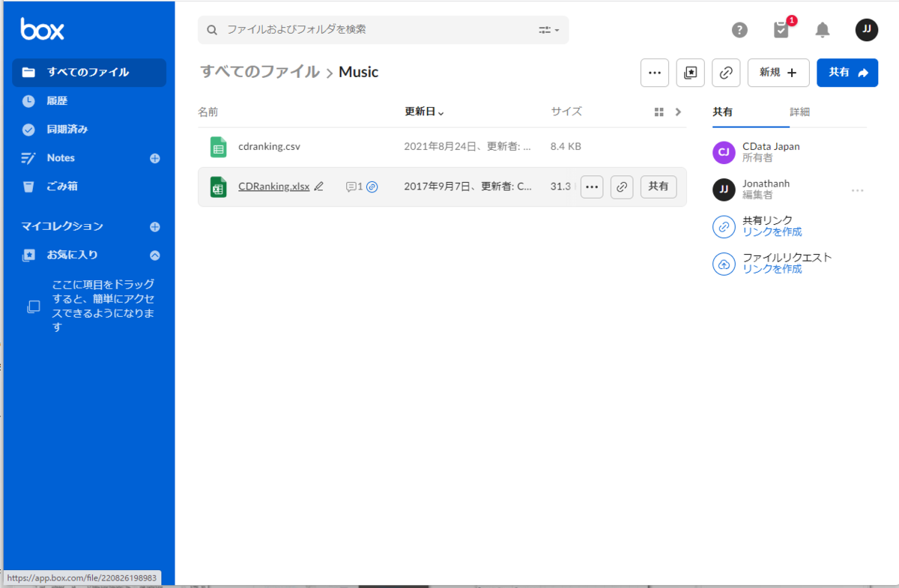Image resolution: width=899 pixels, height=588 pixels.
Task: Open the tasks checkmark icon with badge
Action: 781,30
